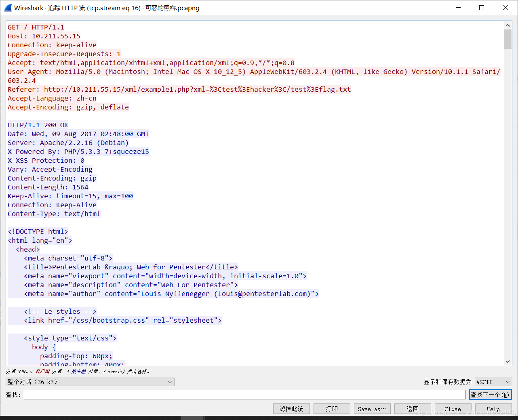The image size is (518, 420).
Task: Click the 'Accept: text/html' header line
Action: [151, 63]
